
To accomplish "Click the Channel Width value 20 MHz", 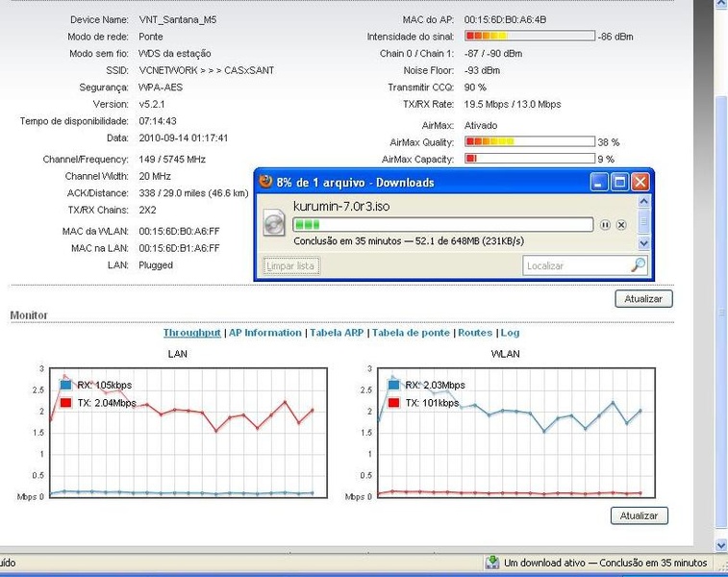I will click(x=155, y=176).
